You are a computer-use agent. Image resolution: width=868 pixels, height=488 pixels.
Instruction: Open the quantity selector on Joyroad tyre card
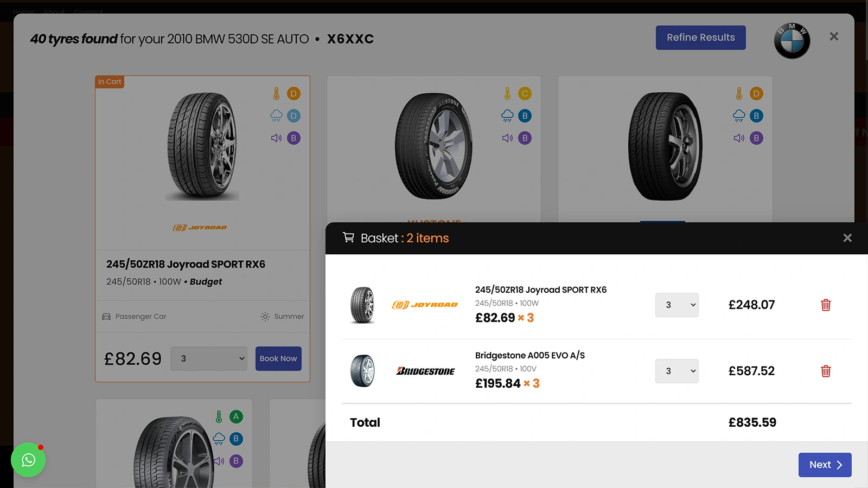(208, 358)
